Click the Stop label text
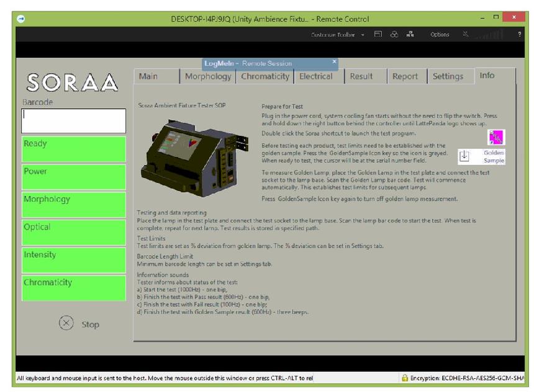Screen dimensions: 534x392 click(90, 324)
